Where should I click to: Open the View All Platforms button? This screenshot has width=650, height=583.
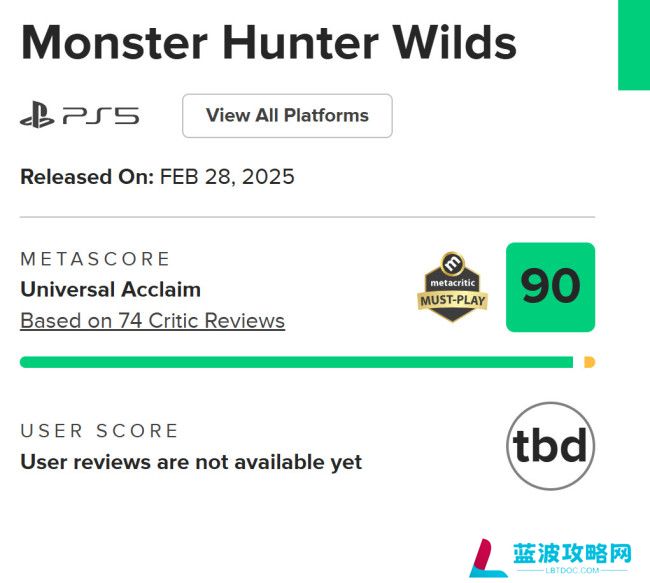tap(287, 116)
